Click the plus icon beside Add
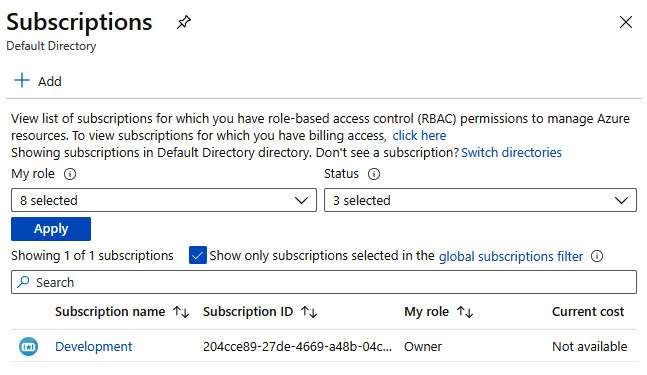 [x=22, y=80]
